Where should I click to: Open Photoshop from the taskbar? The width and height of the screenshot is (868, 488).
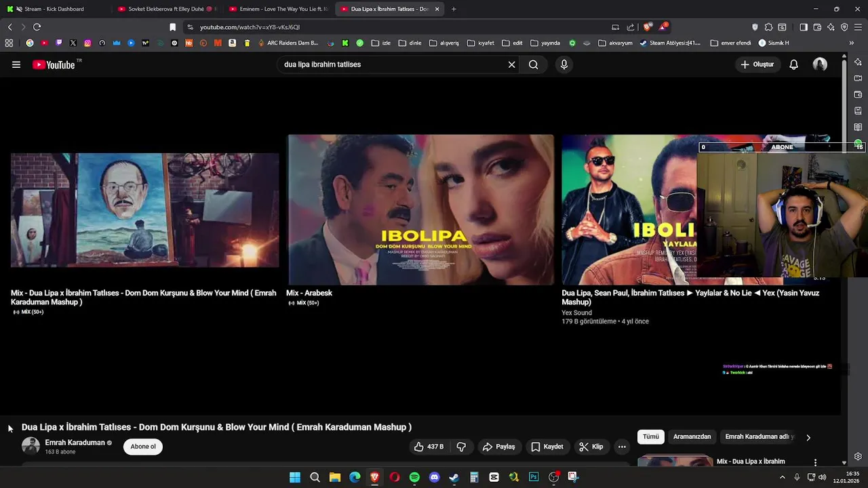pyautogui.click(x=534, y=477)
